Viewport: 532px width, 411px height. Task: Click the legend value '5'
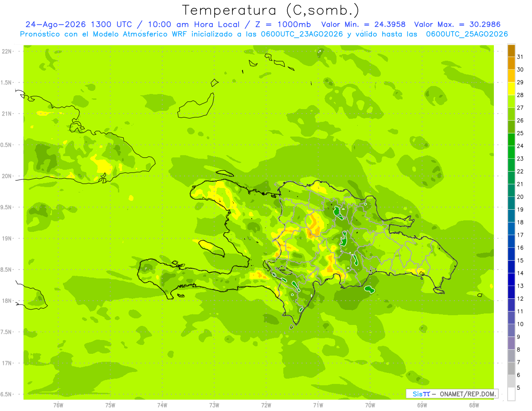point(518,388)
